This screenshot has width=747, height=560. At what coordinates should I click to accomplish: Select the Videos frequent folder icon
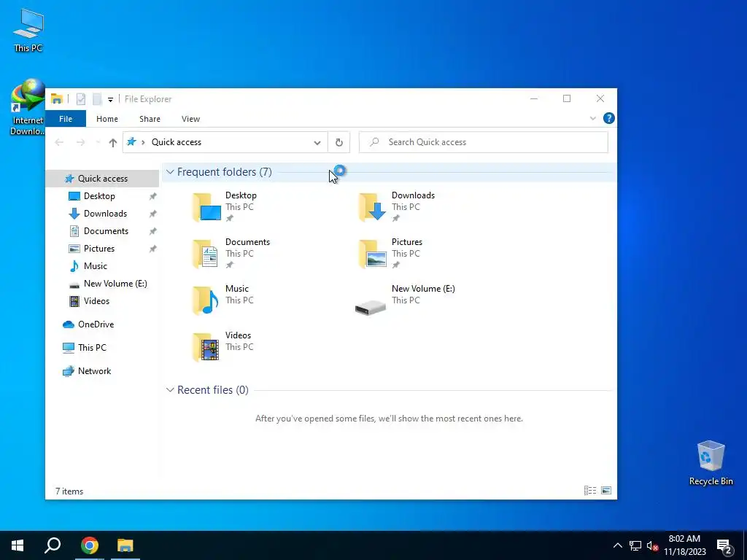[x=206, y=347]
